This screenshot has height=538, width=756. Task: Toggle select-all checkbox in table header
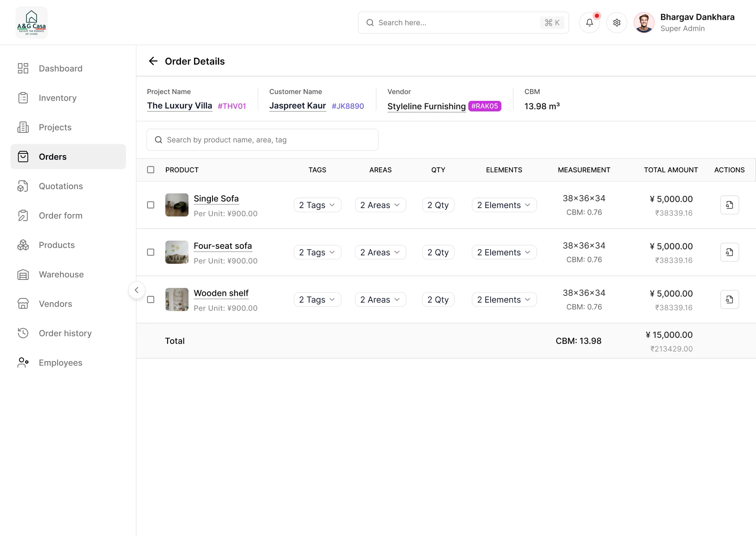[151, 170]
